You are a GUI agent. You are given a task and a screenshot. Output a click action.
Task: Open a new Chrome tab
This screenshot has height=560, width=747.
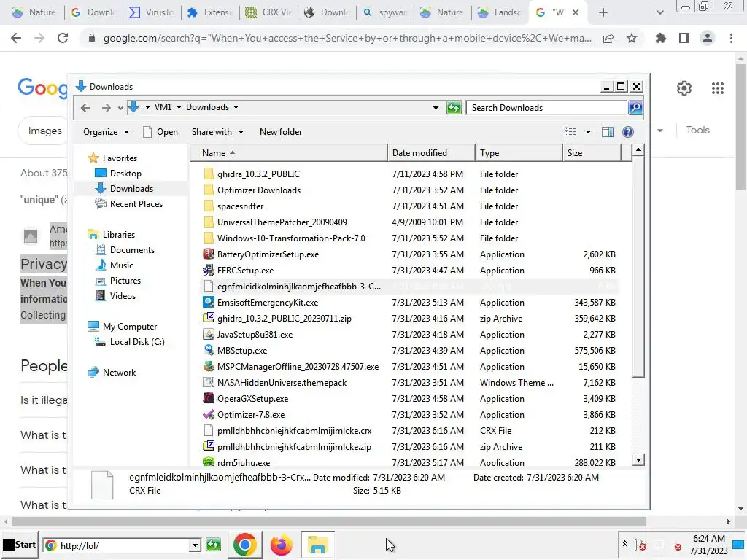click(603, 13)
